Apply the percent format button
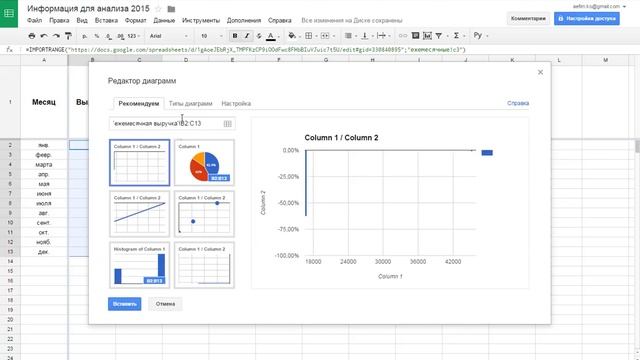640x360 pixels. pos(97,36)
